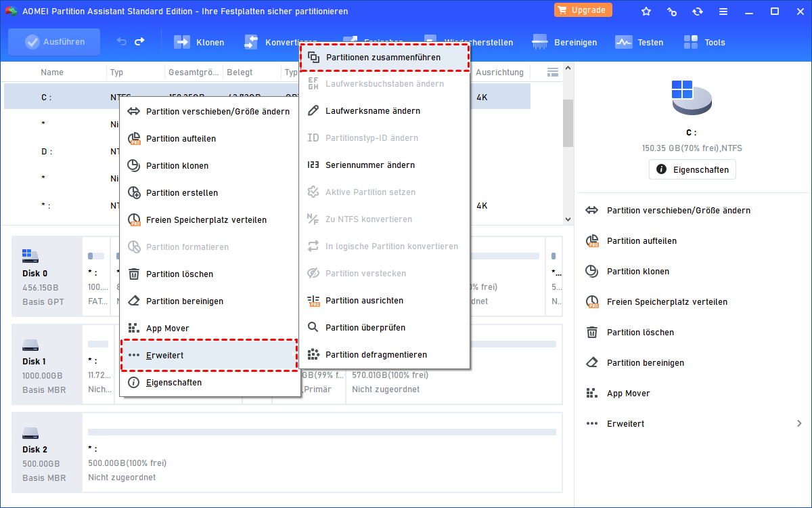Select Seriennummer ändern in submenu
Viewport: 812px width, 508px height.
coord(384,165)
